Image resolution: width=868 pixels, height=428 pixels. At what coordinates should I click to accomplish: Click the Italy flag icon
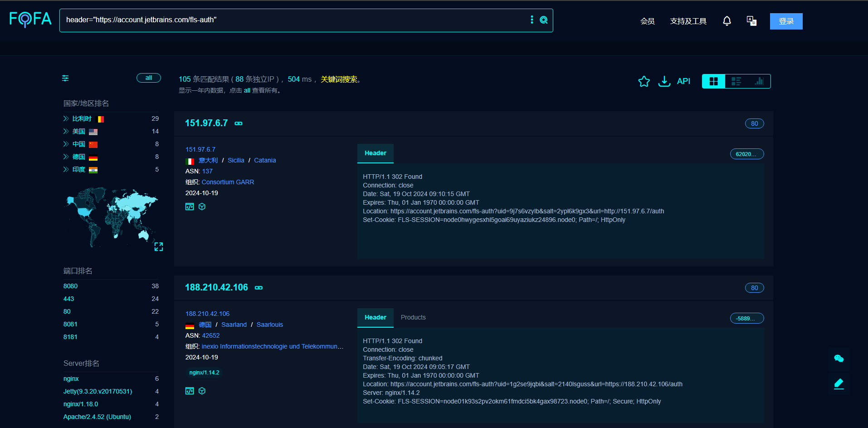[190, 161]
